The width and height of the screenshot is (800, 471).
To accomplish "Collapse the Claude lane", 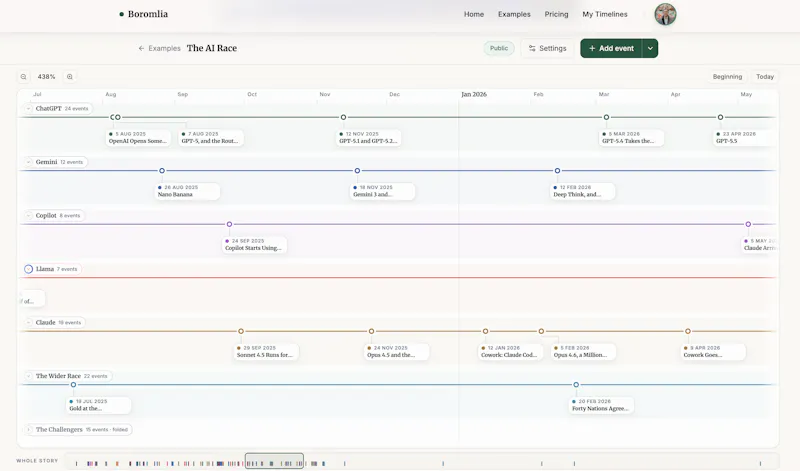I will (28, 323).
